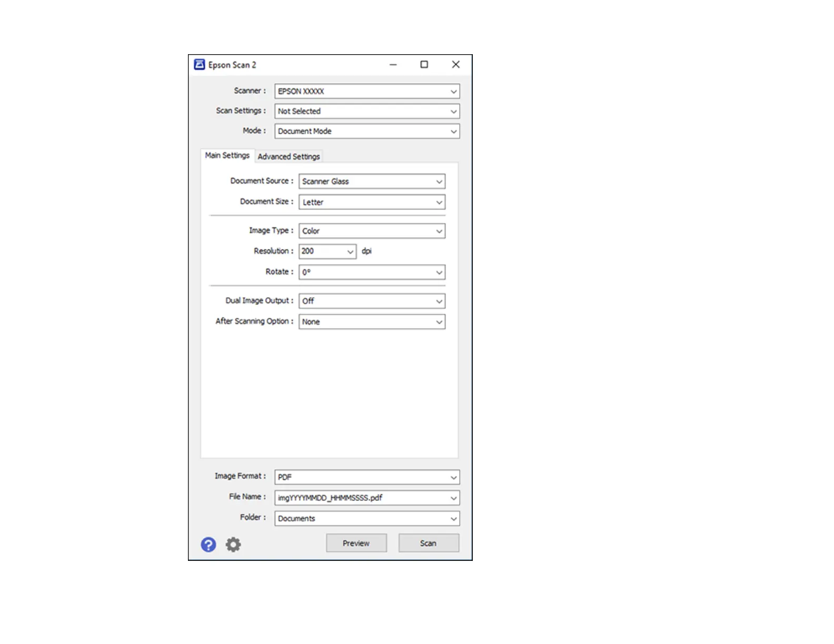Click the Dual Image Output label

tap(260, 300)
